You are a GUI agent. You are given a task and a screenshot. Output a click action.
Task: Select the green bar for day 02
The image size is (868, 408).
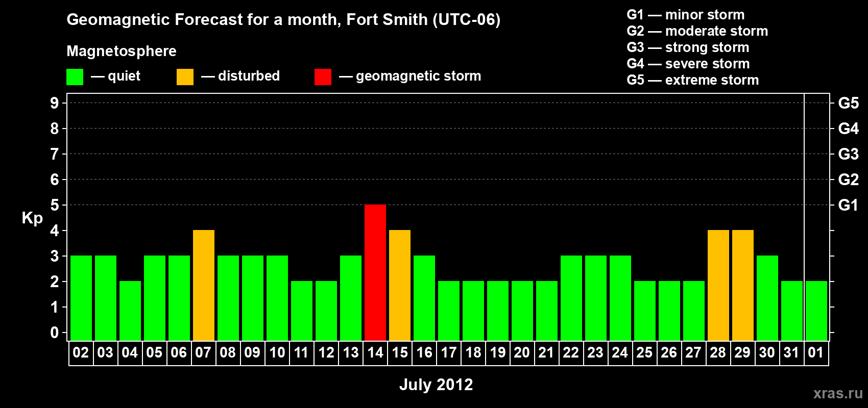pyautogui.click(x=81, y=298)
